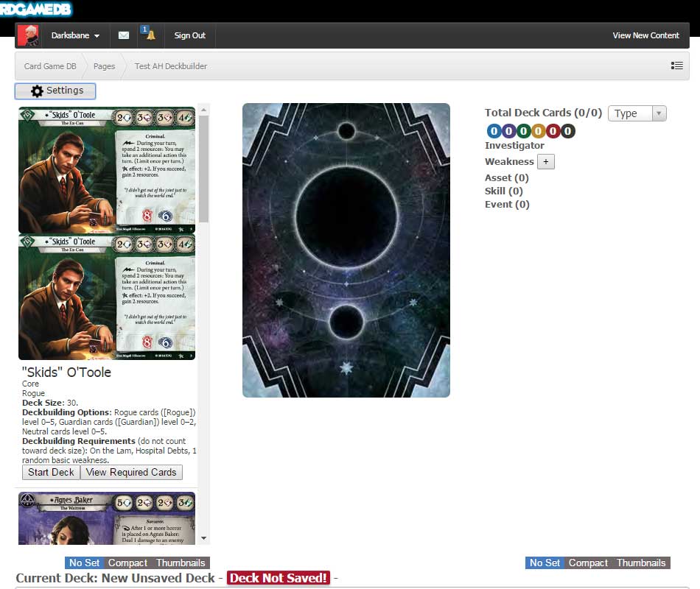Open the Type sort dropdown
The image size is (700, 589).
637,113
